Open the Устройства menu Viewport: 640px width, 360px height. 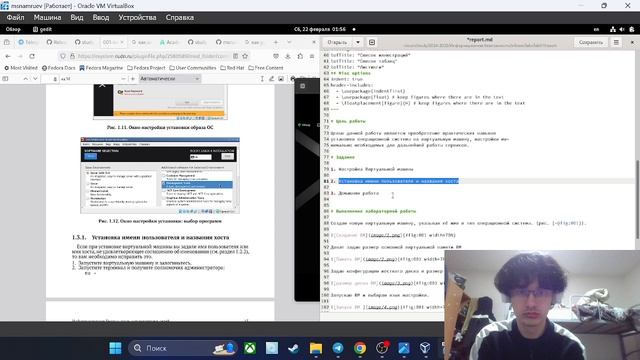click(137, 18)
